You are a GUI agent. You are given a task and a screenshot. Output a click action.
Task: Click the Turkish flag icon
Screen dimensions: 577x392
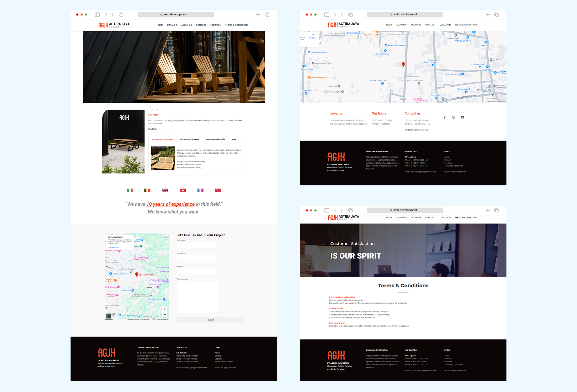coord(218,190)
